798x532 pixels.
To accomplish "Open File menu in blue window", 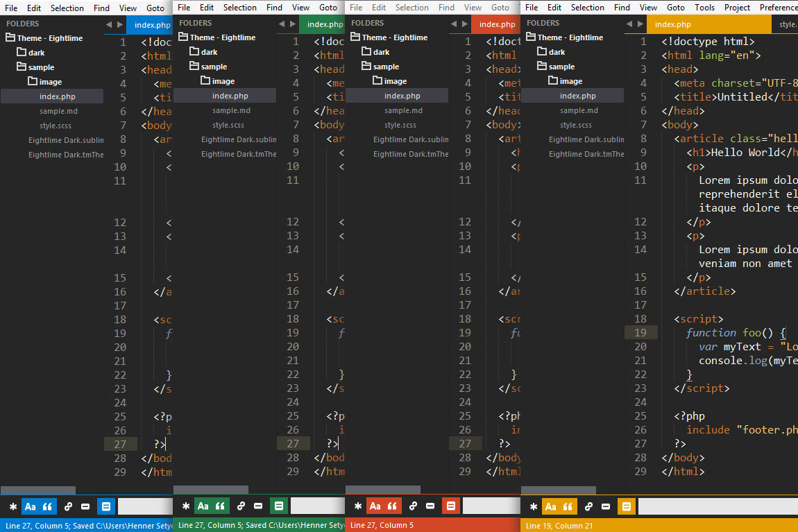I will (11, 8).
